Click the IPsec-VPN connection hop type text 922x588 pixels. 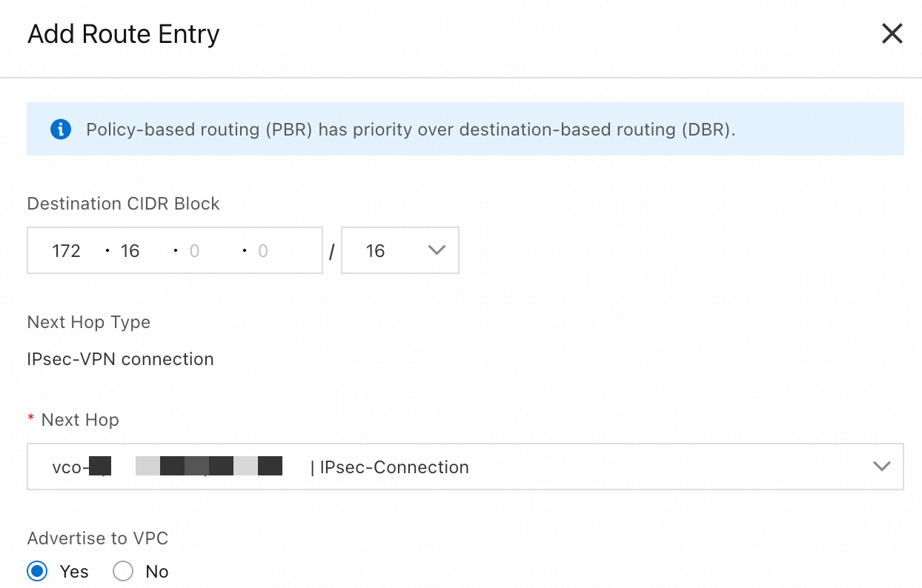pos(120,359)
